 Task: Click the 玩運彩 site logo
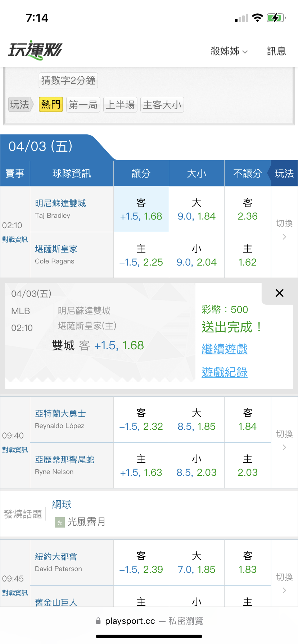pos(35,50)
